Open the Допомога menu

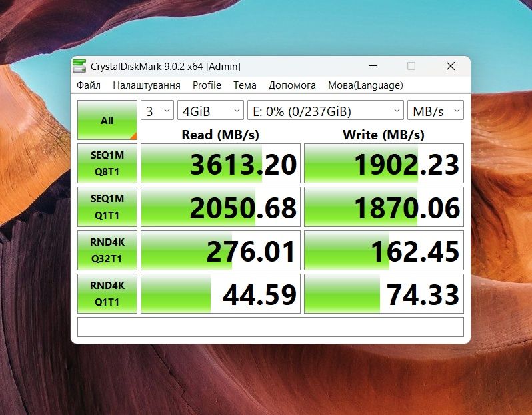click(292, 85)
